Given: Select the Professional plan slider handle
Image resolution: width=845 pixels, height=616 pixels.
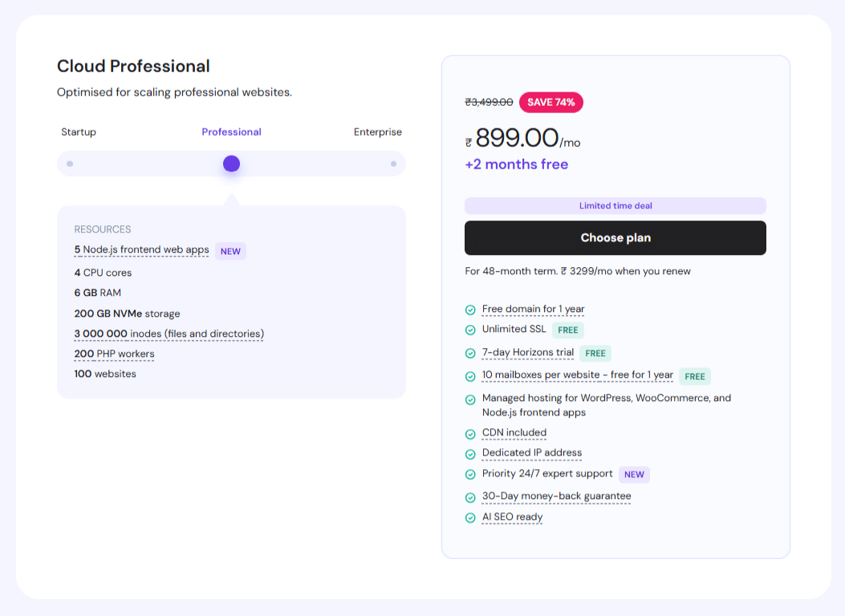Looking at the screenshot, I should [x=231, y=163].
